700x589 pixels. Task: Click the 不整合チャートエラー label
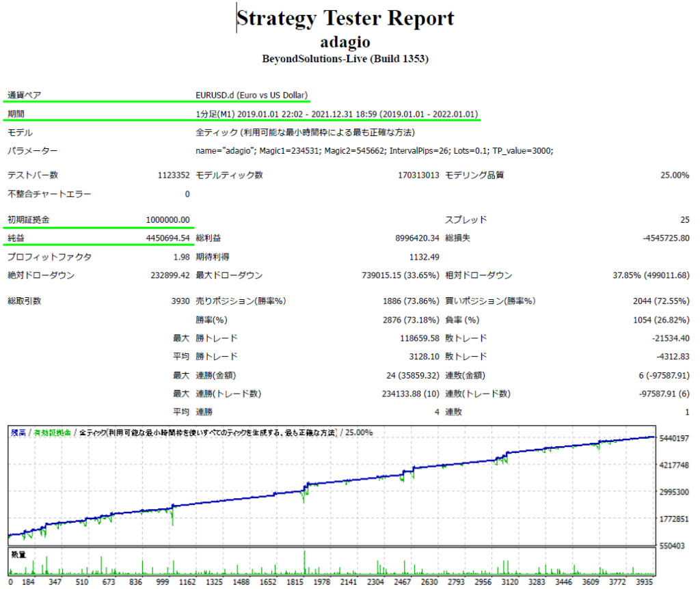click(49, 193)
